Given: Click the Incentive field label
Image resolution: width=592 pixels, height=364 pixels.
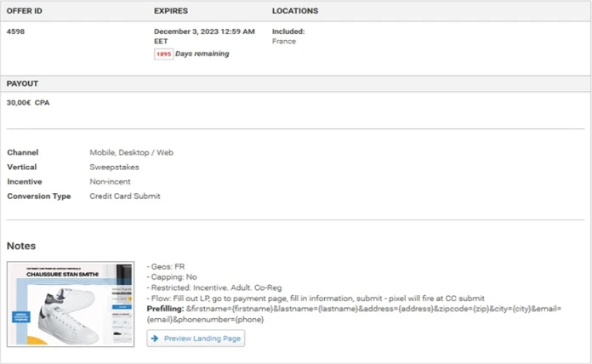Looking at the screenshot, I should click(x=25, y=182).
